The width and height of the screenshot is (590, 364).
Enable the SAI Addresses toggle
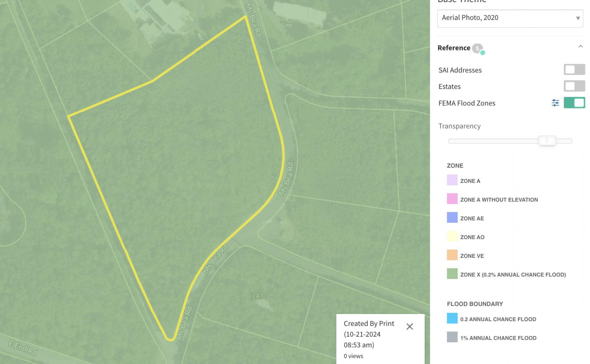coord(574,69)
